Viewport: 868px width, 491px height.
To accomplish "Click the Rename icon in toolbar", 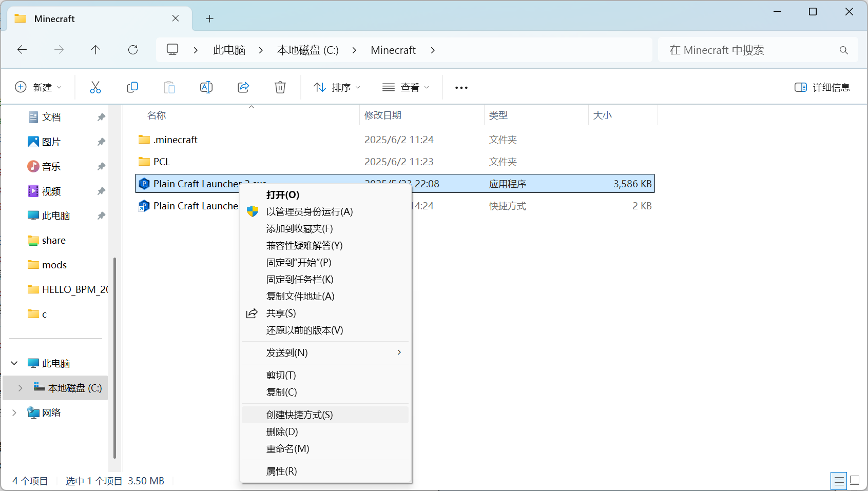I will click(x=206, y=87).
